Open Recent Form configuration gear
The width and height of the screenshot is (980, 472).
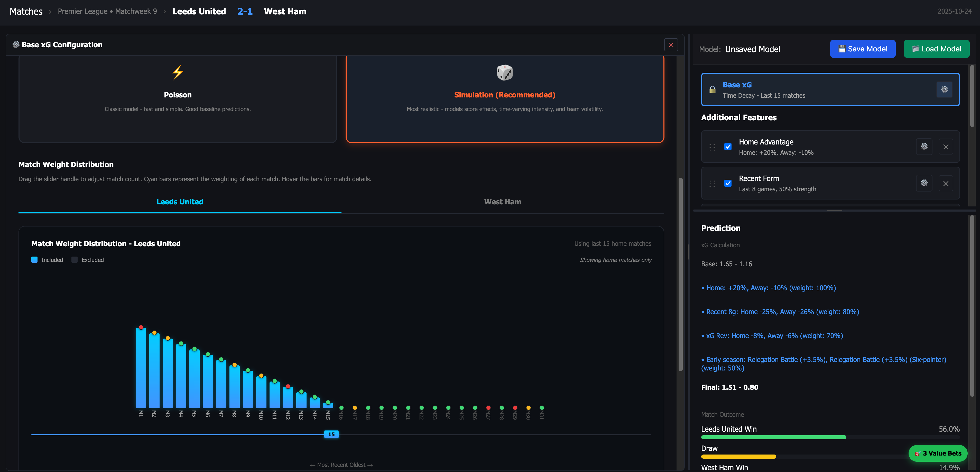pos(924,183)
